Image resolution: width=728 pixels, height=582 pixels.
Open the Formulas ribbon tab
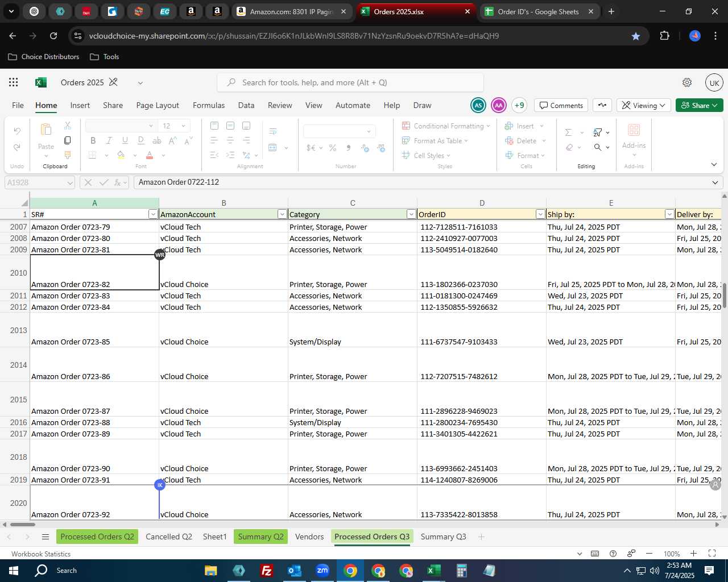(x=209, y=105)
